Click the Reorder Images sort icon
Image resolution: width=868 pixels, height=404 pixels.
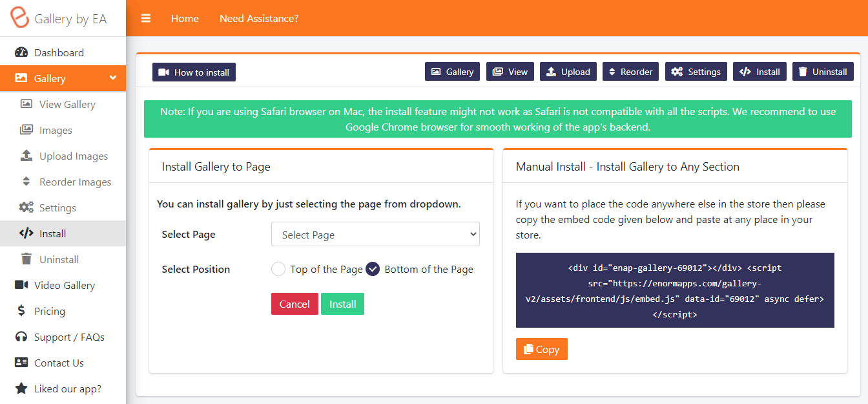[26, 182]
